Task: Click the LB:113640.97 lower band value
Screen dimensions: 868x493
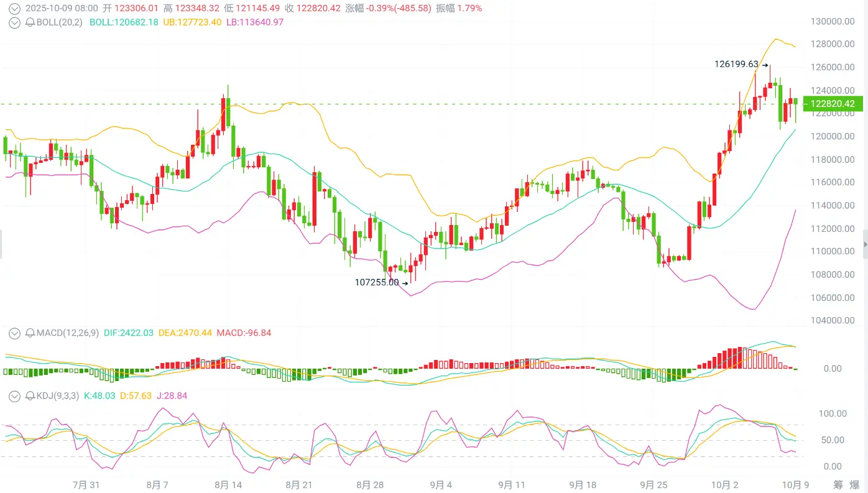Action: (255, 22)
